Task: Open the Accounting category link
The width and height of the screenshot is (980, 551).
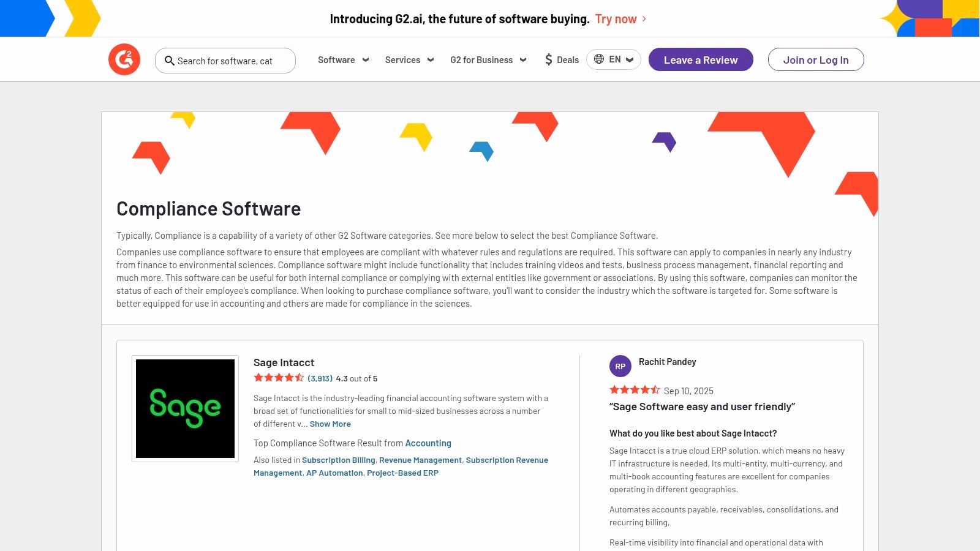Action: coord(428,443)
